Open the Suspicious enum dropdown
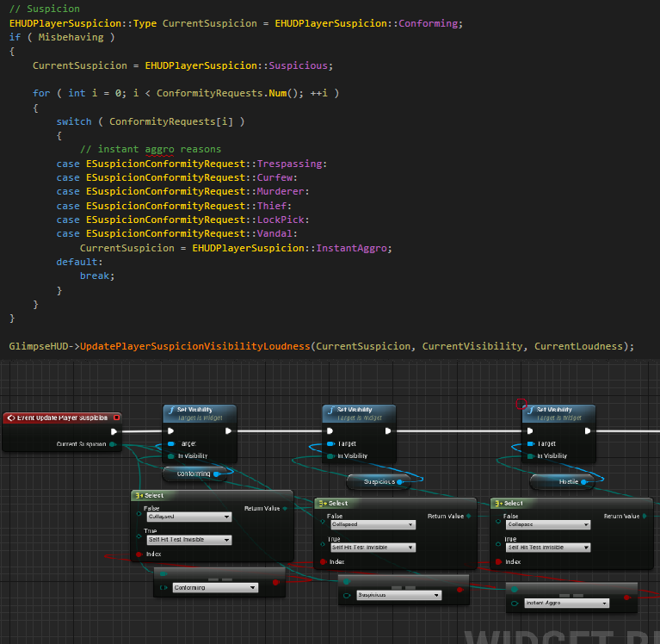 [399, 595]
